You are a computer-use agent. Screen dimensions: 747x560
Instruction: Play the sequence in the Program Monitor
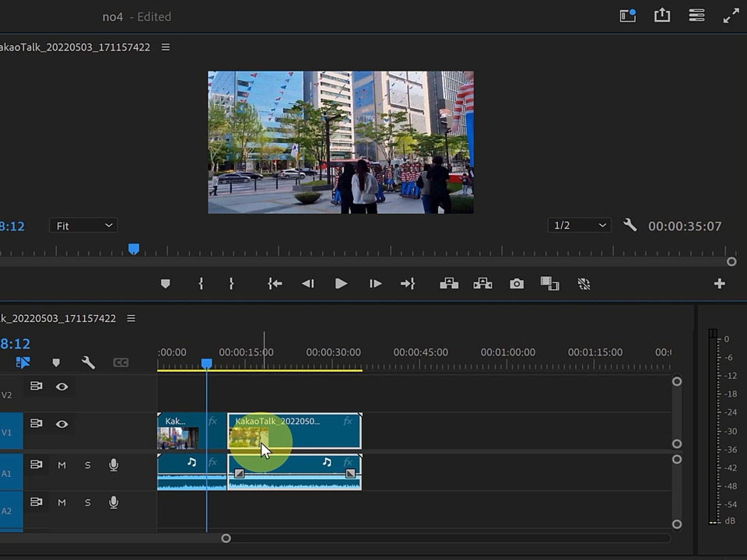341,284
